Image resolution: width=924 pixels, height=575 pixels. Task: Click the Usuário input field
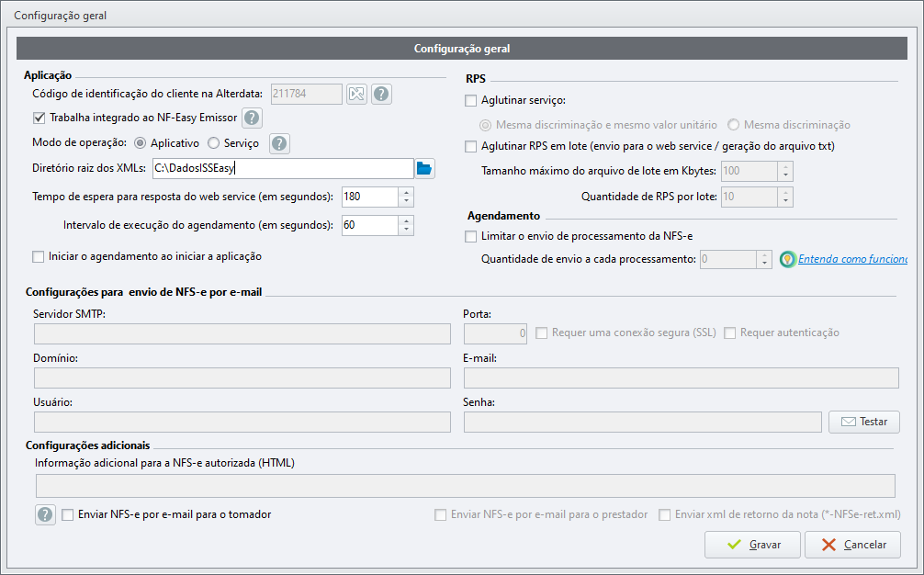pyautogui.click(x=242, y=423)
